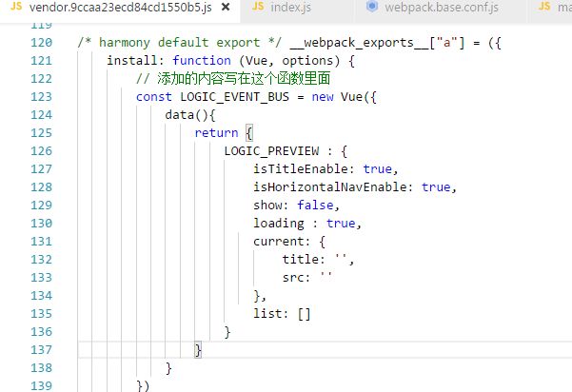This screenshot has height=392, width=572.
Task: Click the closing brace on line 136
Action: 227,332
